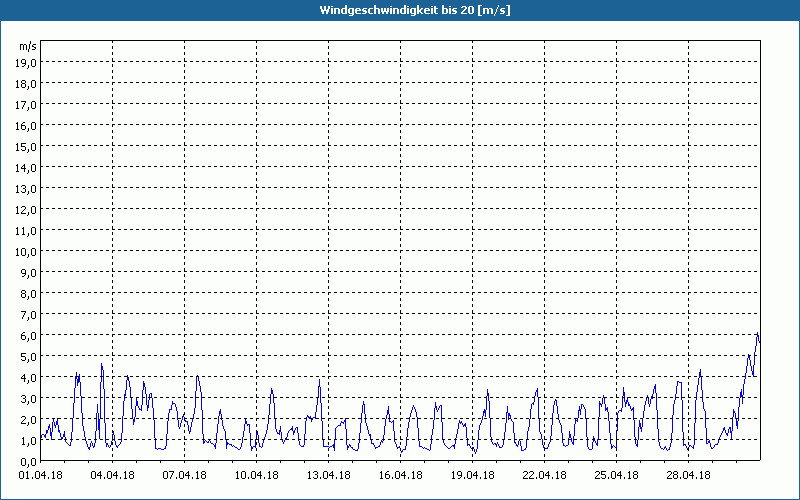Click the 16.04.18 date label
The width and height of the screenshot is (800, 500).
point(400,475)
